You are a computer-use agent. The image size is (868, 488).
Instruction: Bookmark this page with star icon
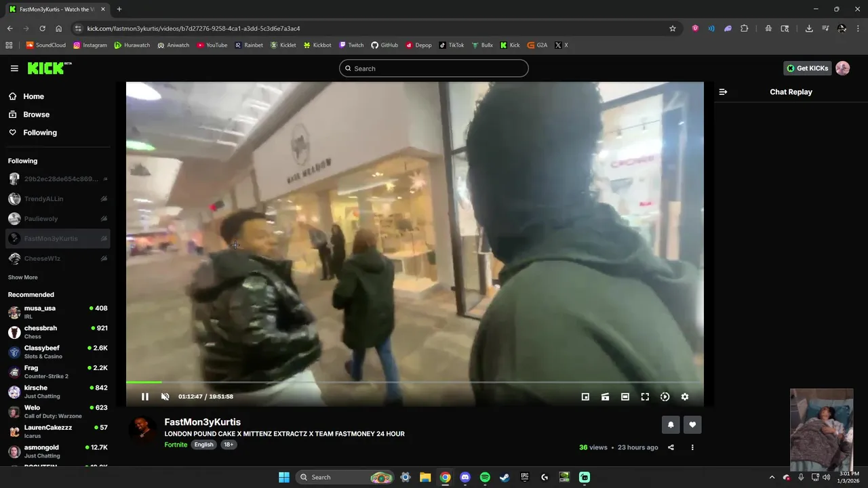673,28
